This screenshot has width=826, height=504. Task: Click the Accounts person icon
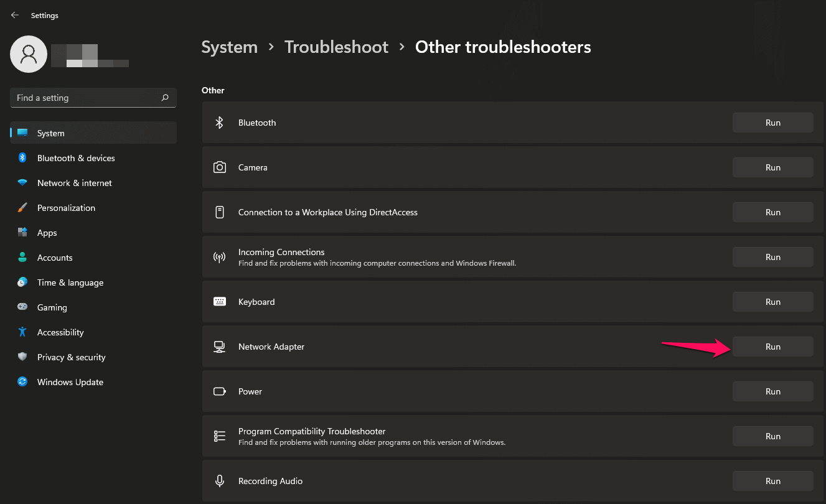click(22, 258)
